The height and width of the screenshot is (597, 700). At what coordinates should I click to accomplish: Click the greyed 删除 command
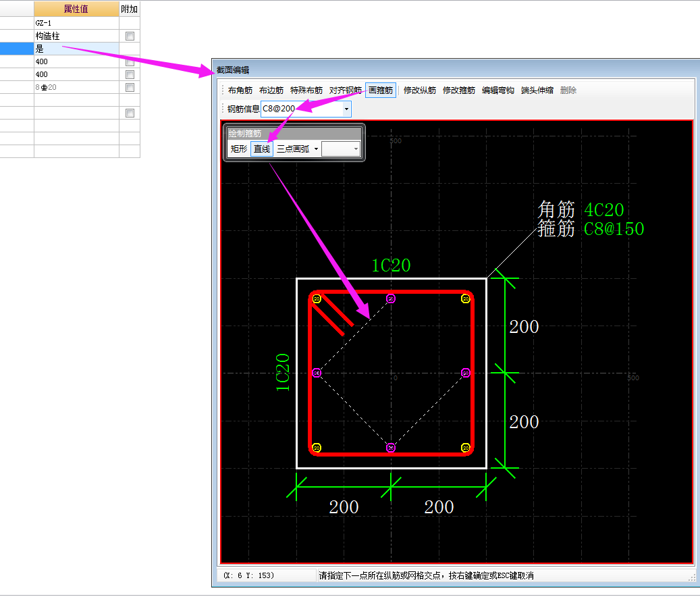pyautogui.click(x=568, y=90)
